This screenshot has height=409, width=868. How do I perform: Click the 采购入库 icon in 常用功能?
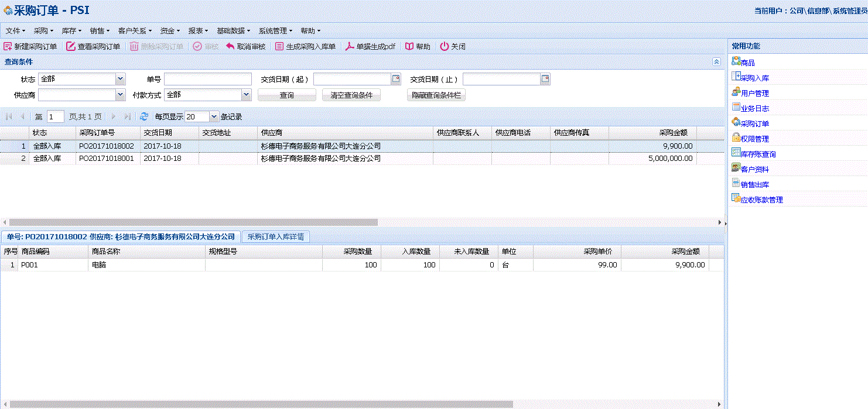[736, 76]
